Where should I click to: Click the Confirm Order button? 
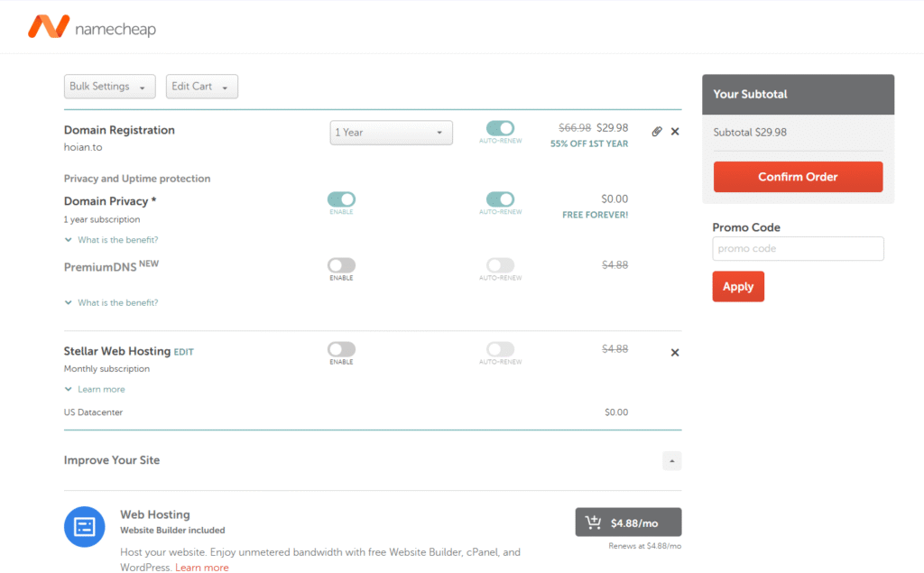pos(798,177)
